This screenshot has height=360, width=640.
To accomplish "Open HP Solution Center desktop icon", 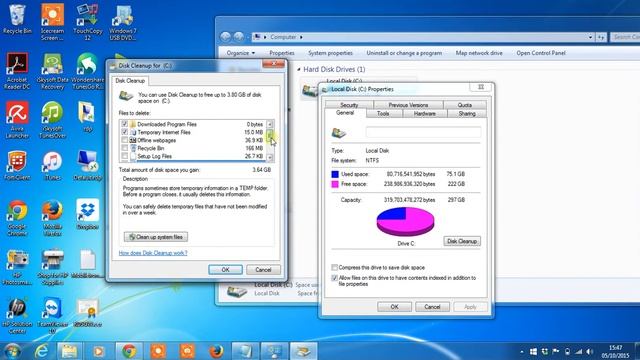I will [x=17, y=316].
